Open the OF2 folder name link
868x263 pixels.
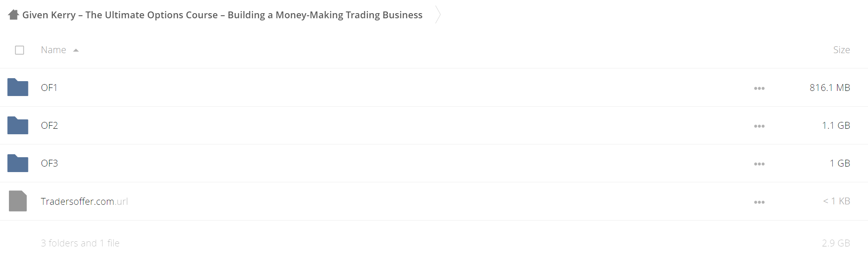[x=50, y=125]
